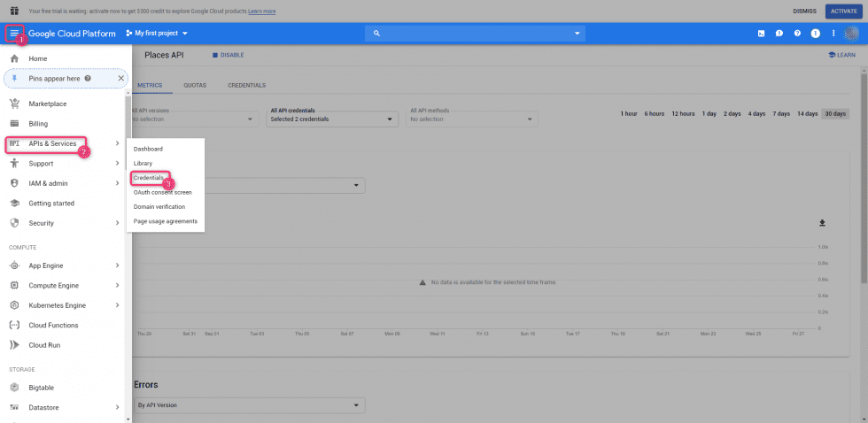Open the Learn panel button

[842, 55]
